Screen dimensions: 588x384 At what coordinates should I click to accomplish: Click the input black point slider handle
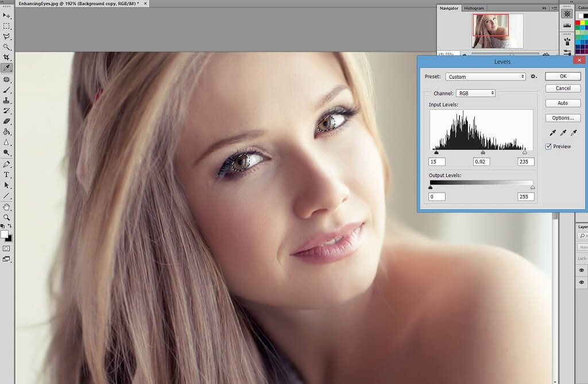click(x=436, y=152)
